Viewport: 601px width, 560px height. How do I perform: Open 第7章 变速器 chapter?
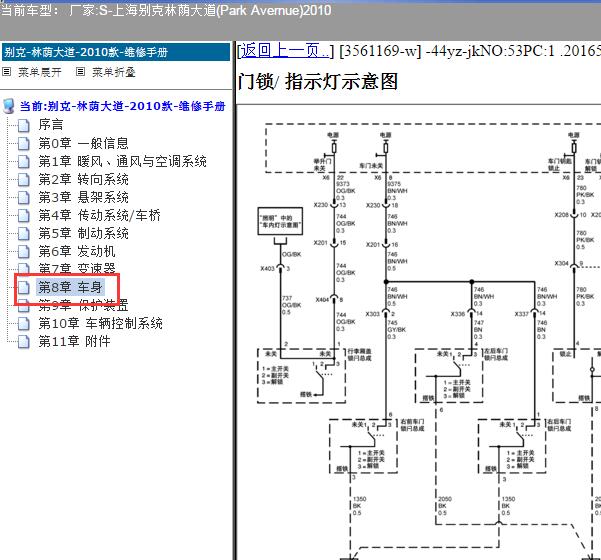click(x=77, y=268)
